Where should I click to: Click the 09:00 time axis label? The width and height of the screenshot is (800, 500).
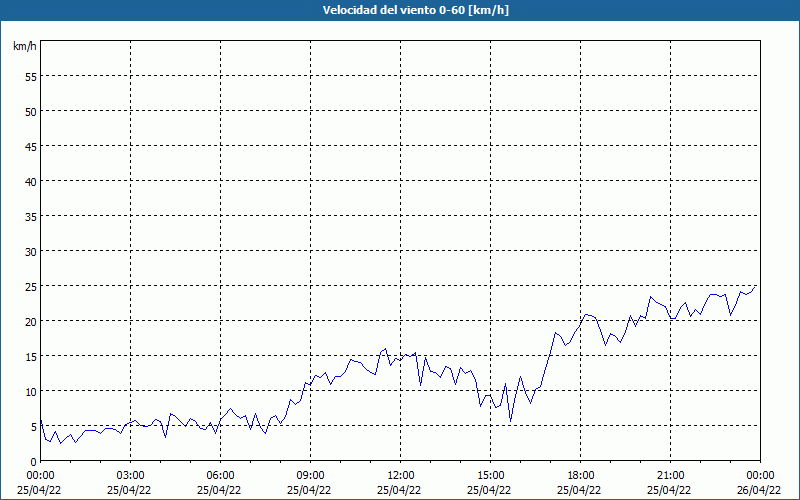pos(310,476)
